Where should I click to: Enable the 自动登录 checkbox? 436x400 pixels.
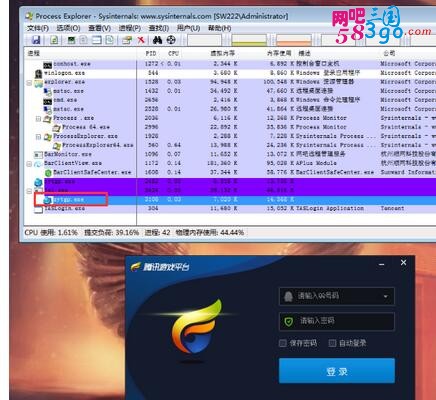332,343
